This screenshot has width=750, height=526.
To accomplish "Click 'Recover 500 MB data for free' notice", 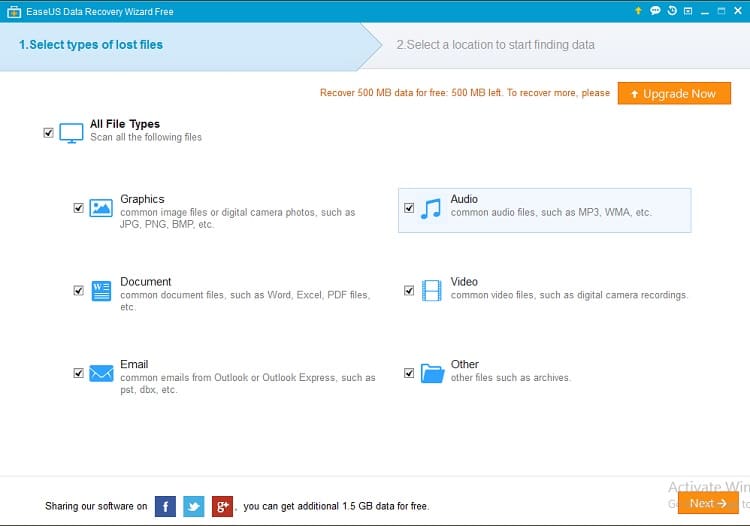I will coord(465,93).
